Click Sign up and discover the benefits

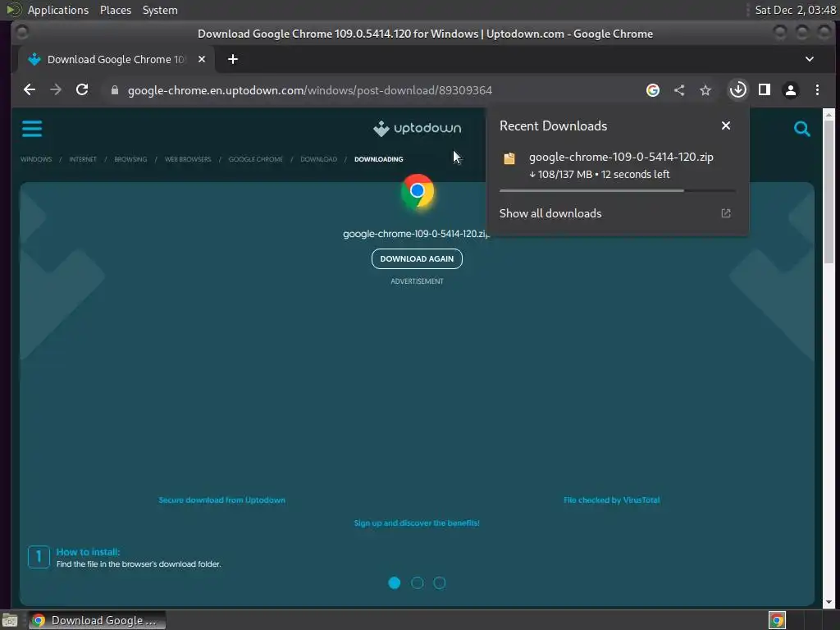(416, 523)
